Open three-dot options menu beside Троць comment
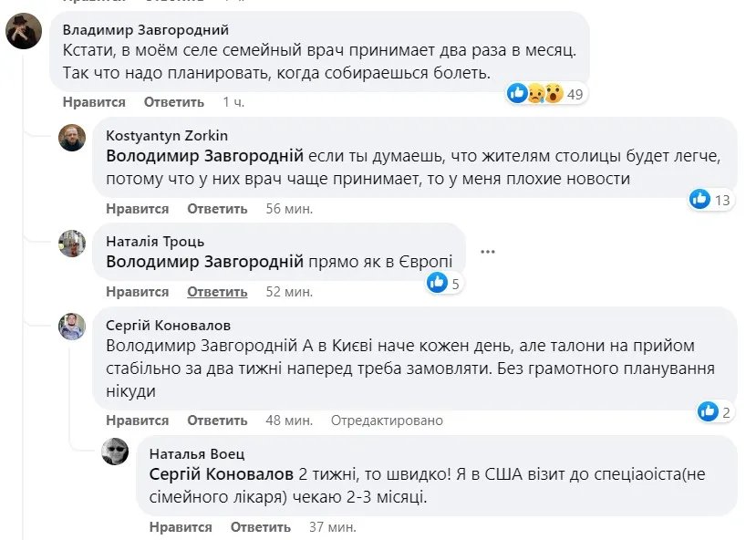 [488, 251]
